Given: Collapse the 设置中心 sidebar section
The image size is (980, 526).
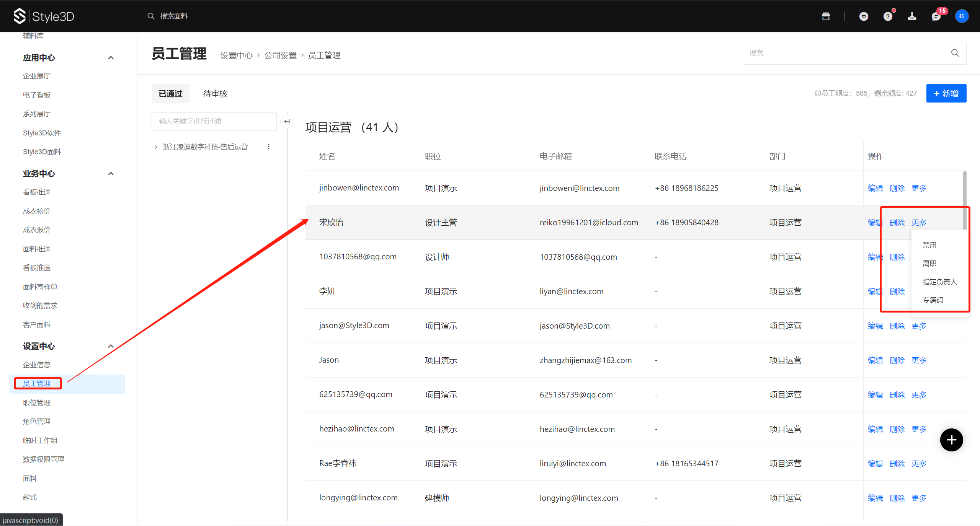Looking at the screenshot, I should tap(111, 346).
